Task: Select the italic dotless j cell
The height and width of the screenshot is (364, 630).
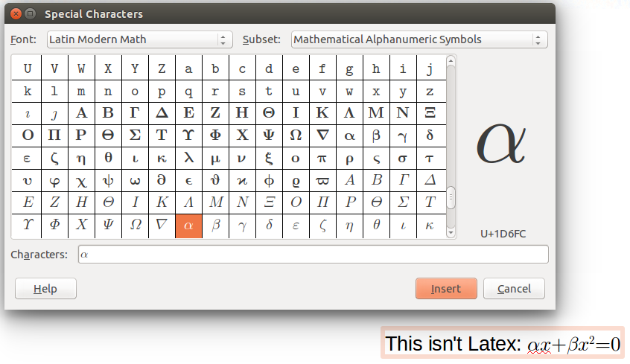Action: click(x=54, y=113)
